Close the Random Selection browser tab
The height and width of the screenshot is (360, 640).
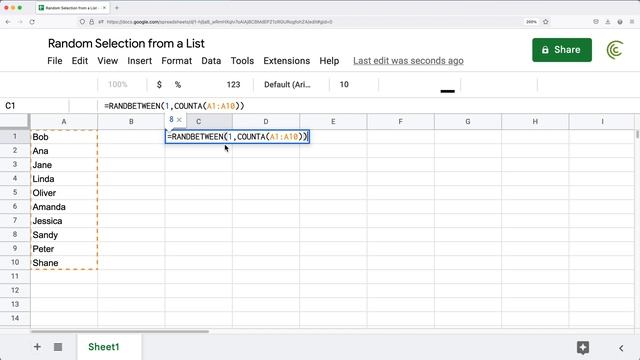[104, 8]
